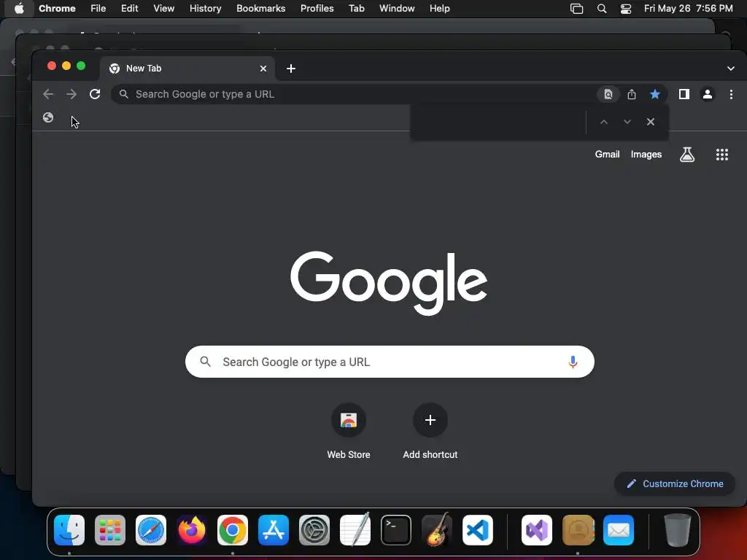Go to the previous find result
Viewport: 747px width, 560px height.
click(604, 122)
